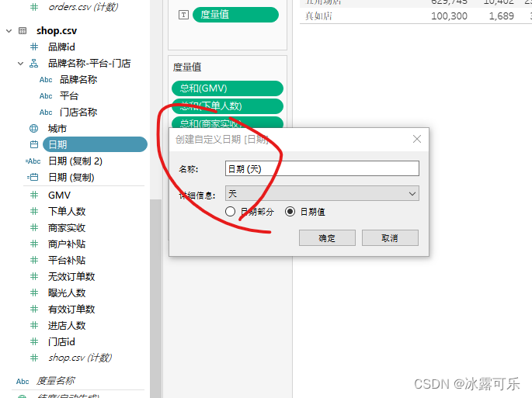Click the 名称 input field

tap(322, 168)
